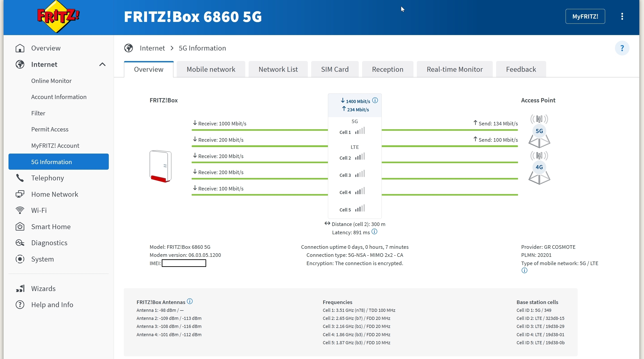This screenshot has width=644, height=359.
Task: Click Cell 5 signal strength bars
Action: pos(360,208)
